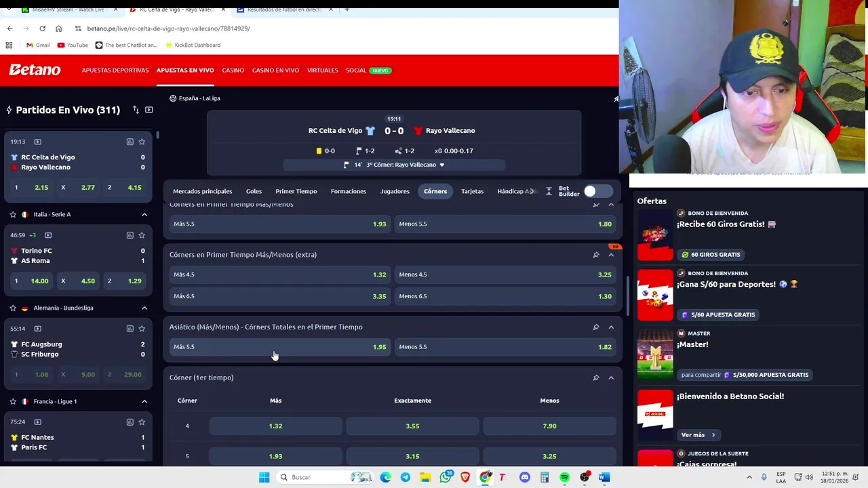Collapse Asiático Córners Totales Primer Tiempo market

[611, 327]
